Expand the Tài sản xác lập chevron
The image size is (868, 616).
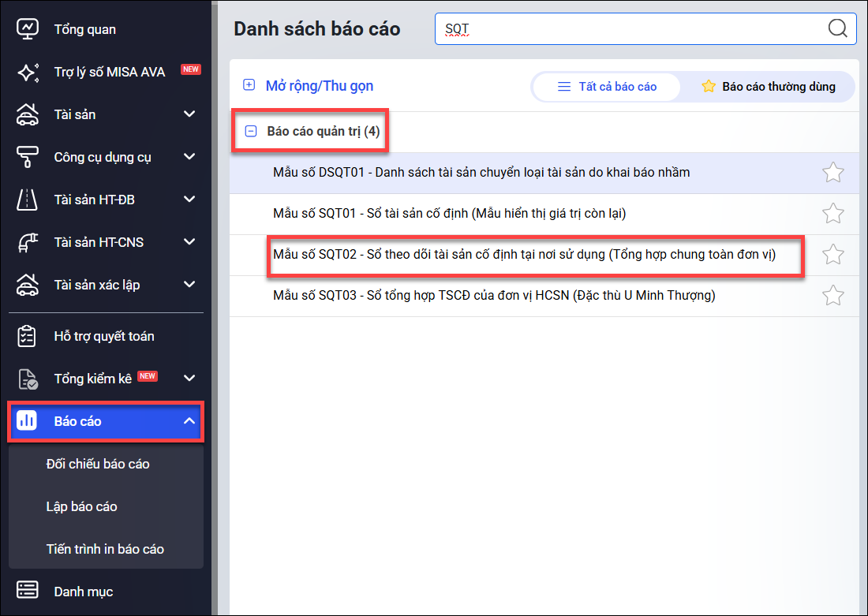[189, 285]
